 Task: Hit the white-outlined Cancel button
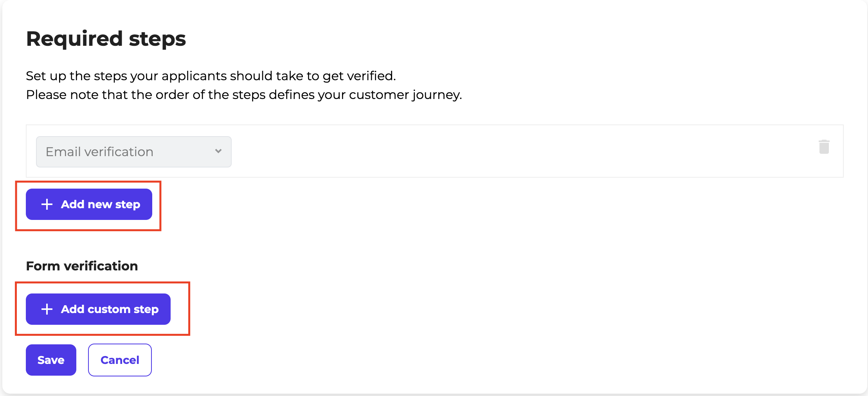pos(120,360)
